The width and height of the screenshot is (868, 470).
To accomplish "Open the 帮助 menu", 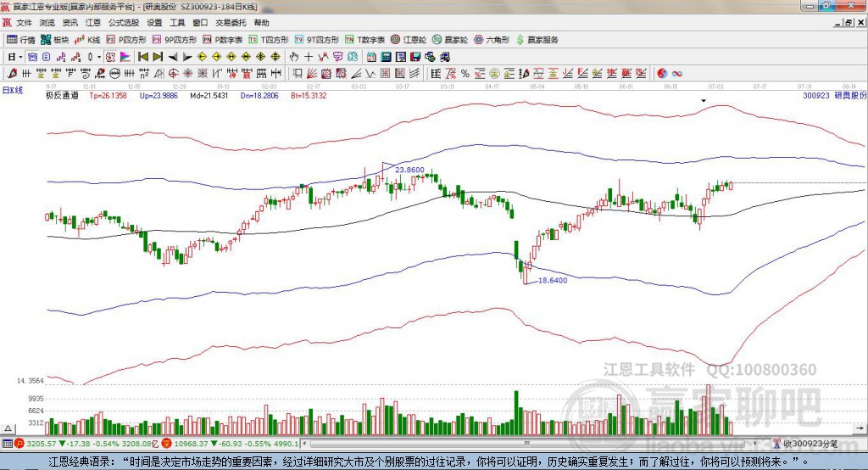I will [261, 23].
